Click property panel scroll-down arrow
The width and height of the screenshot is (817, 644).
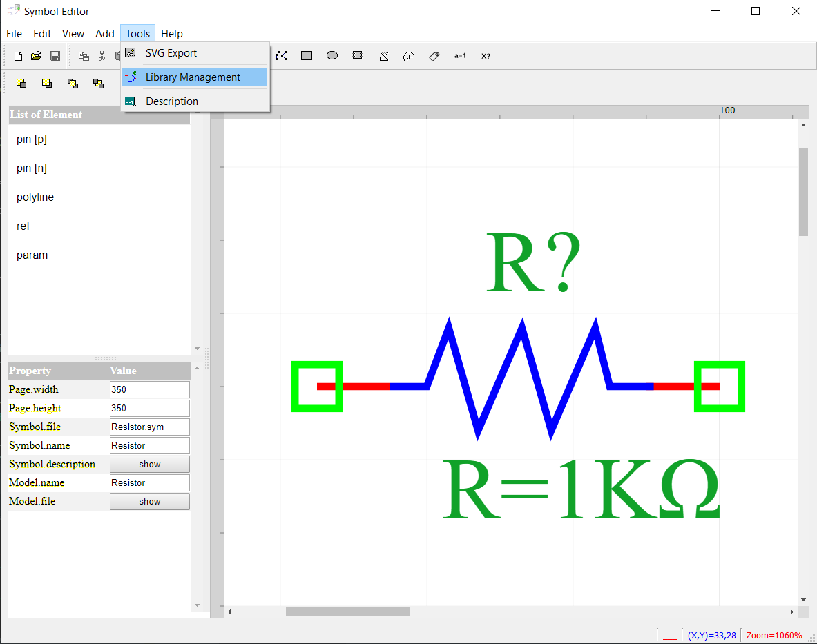coord(197,605)
